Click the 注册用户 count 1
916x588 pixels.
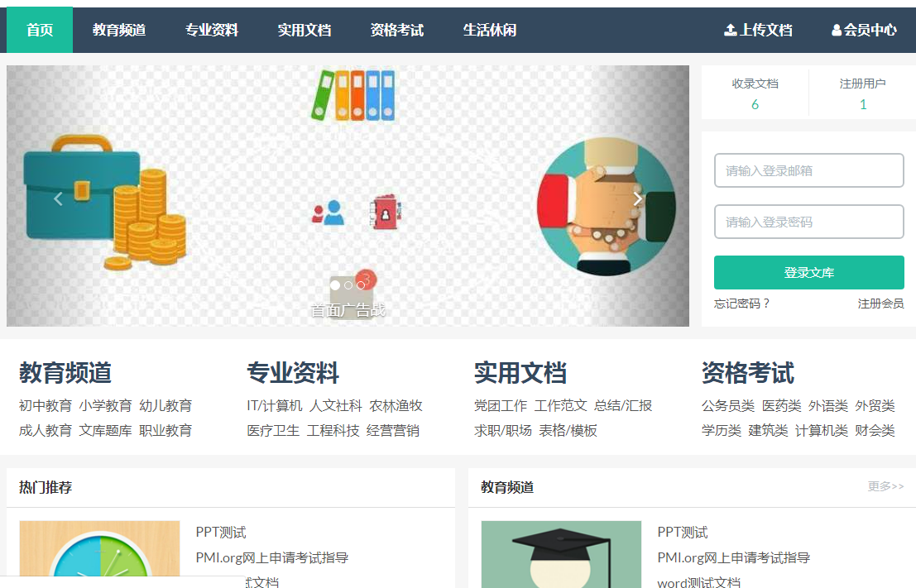click(x=863, y=104)
